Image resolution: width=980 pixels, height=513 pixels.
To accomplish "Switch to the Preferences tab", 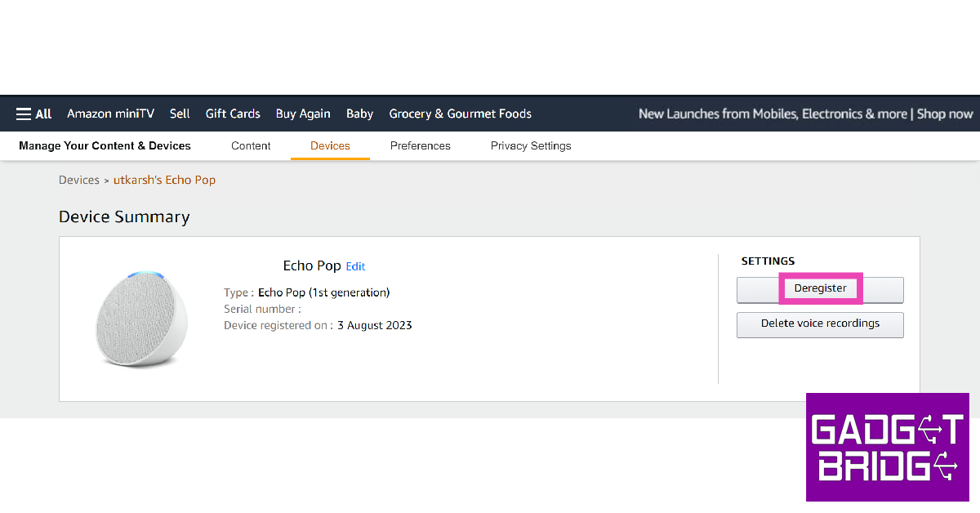I will (421, 145).
